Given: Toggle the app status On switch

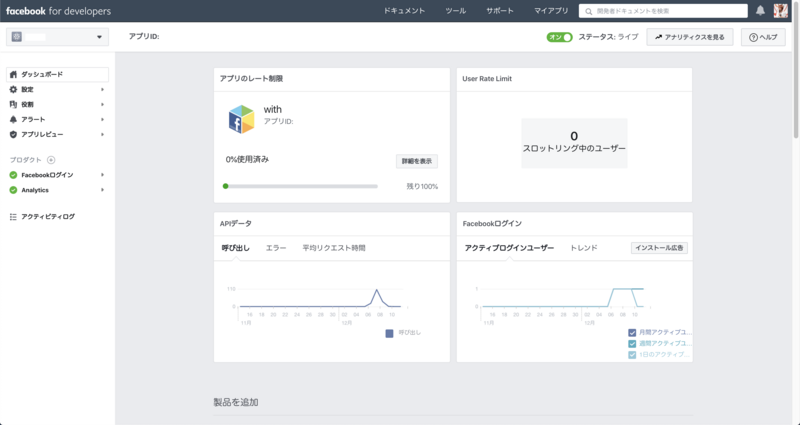Looking at the screenshot, I should pos(559,37).
